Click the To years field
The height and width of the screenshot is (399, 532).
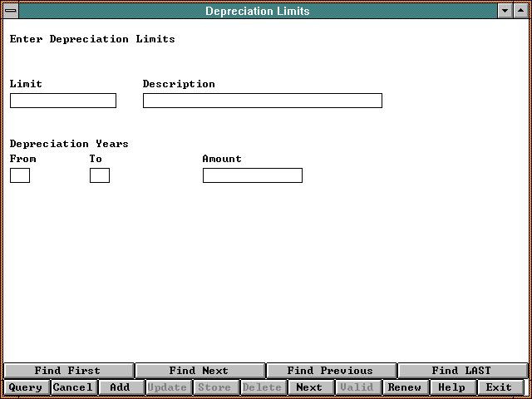[100, 175]
